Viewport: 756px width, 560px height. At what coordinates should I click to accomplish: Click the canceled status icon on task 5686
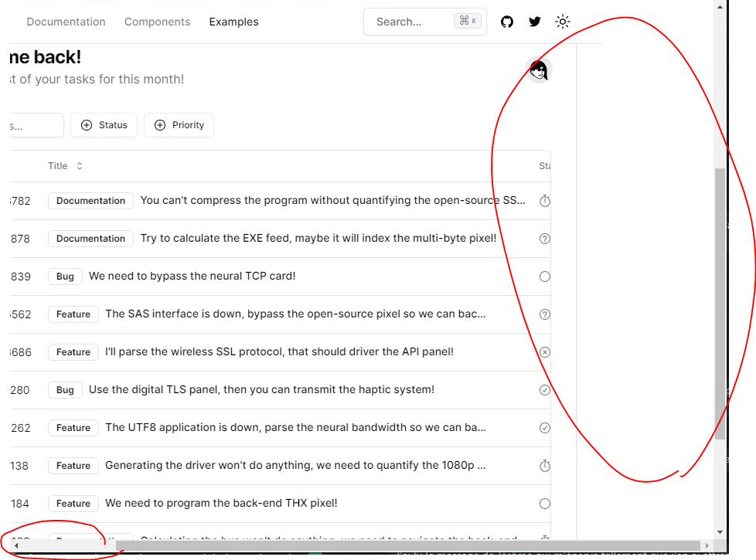pyautogui.click(x=545, y=351)
